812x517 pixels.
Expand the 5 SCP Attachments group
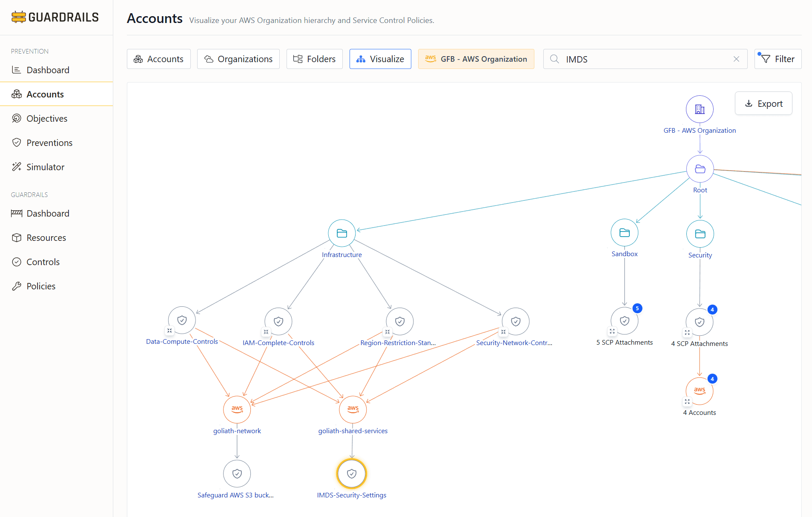612,331
